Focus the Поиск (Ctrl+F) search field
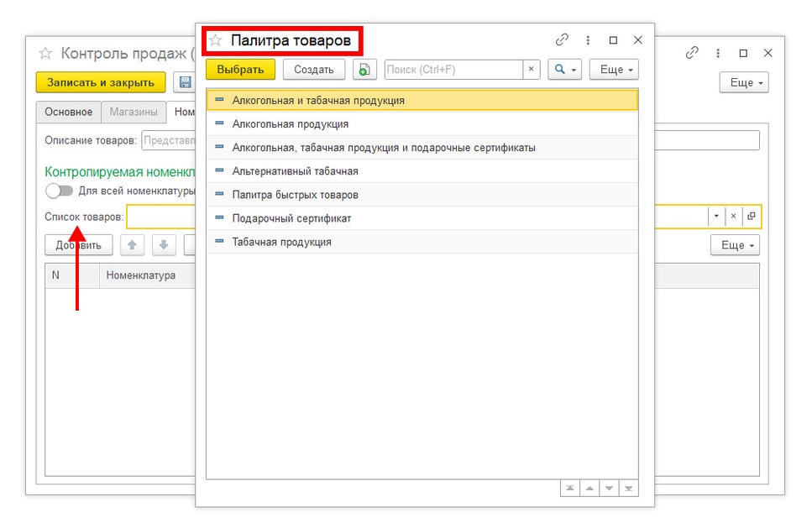The height and width of the screenshot is (518, 812). (x=453, y=70)
